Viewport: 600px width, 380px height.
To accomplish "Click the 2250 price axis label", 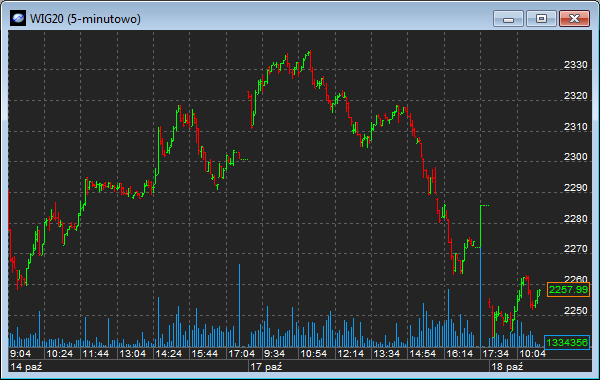I will [576, 310].
